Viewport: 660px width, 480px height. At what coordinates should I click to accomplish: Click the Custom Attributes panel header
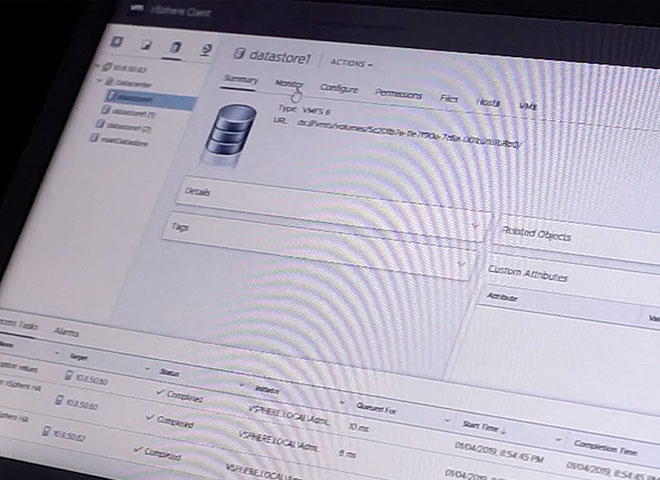click(528, 273)
